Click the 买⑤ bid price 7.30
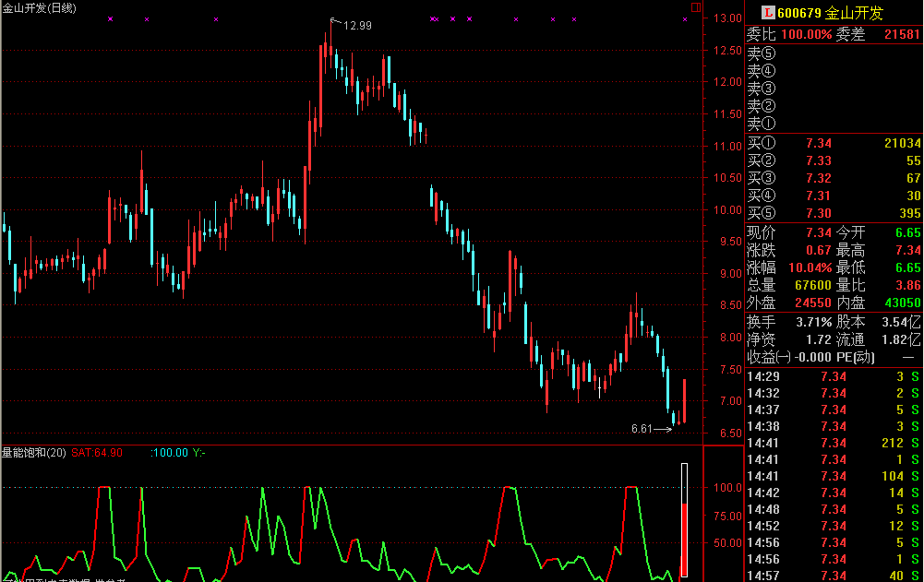 [x=819, y=213]
